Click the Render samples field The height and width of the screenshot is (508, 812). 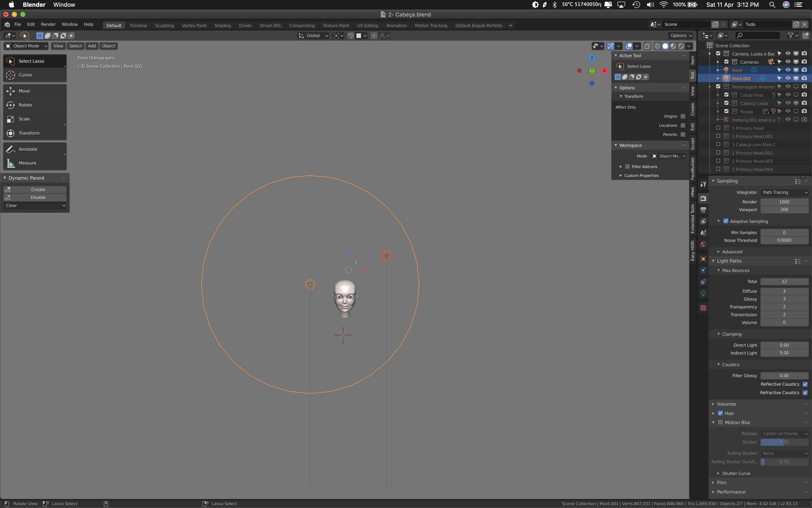(x=784, y=202)
